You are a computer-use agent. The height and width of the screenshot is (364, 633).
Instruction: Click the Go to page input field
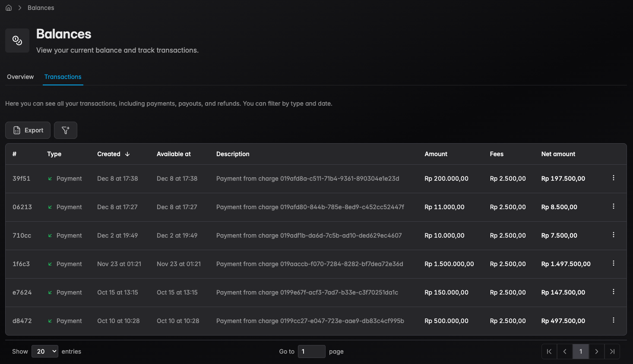pyautogui.click(x=311, y=351)
